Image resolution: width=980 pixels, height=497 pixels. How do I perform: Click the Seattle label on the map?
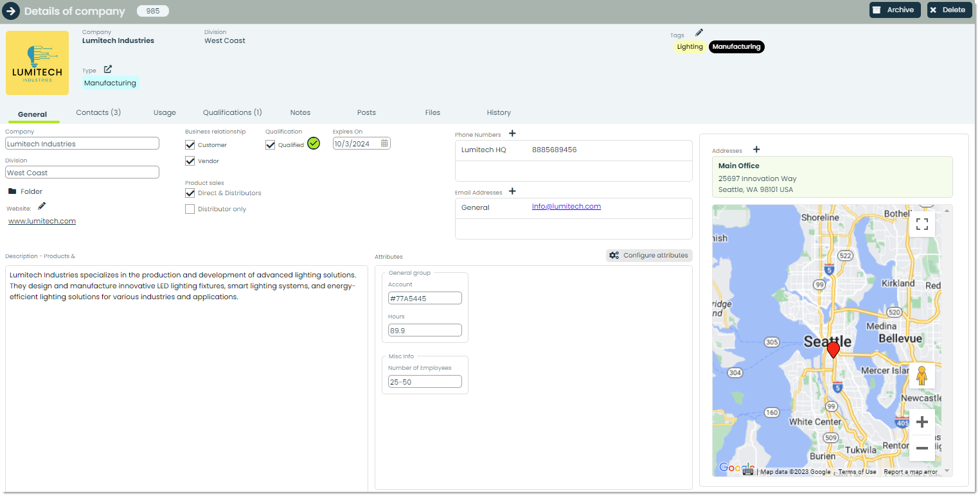pyautogui.click(x=828, y=342)
